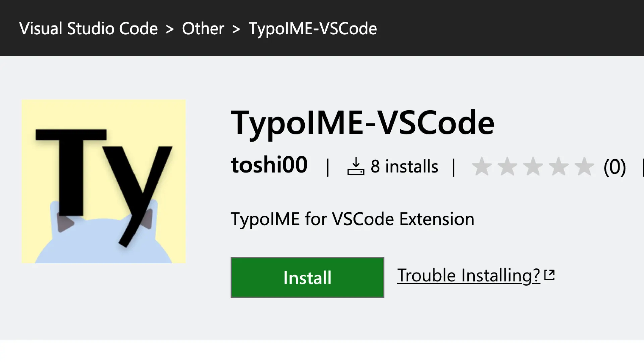The image size is (644, 362).
Task: Click the external link icon beside Trouble Installing
Action: 549,275
